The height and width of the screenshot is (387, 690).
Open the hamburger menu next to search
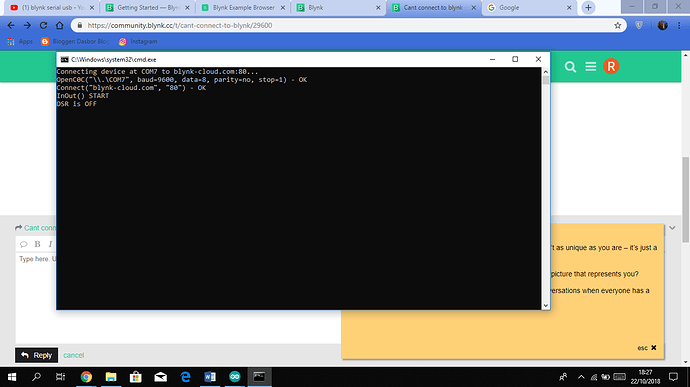[591, 66]
